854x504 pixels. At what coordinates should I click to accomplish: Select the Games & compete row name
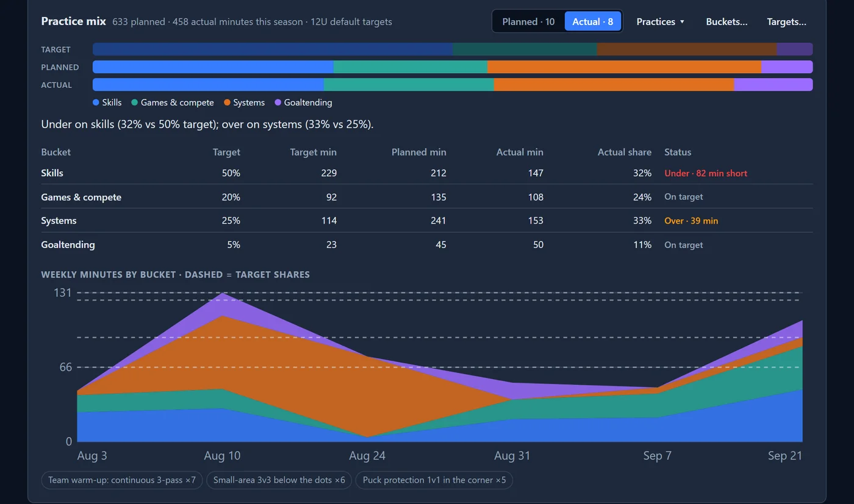81,197
